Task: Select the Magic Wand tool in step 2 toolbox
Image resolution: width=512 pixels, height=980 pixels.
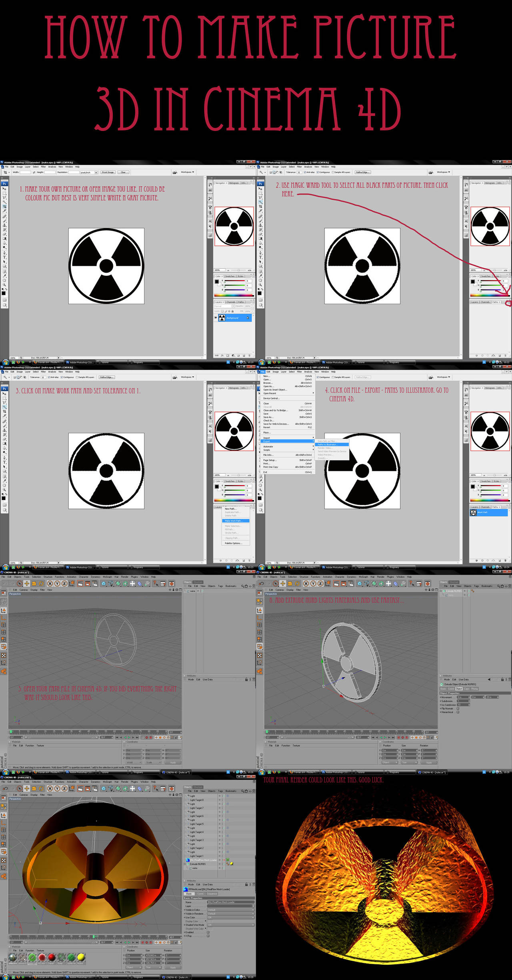Action: click(x=260, y=202)
